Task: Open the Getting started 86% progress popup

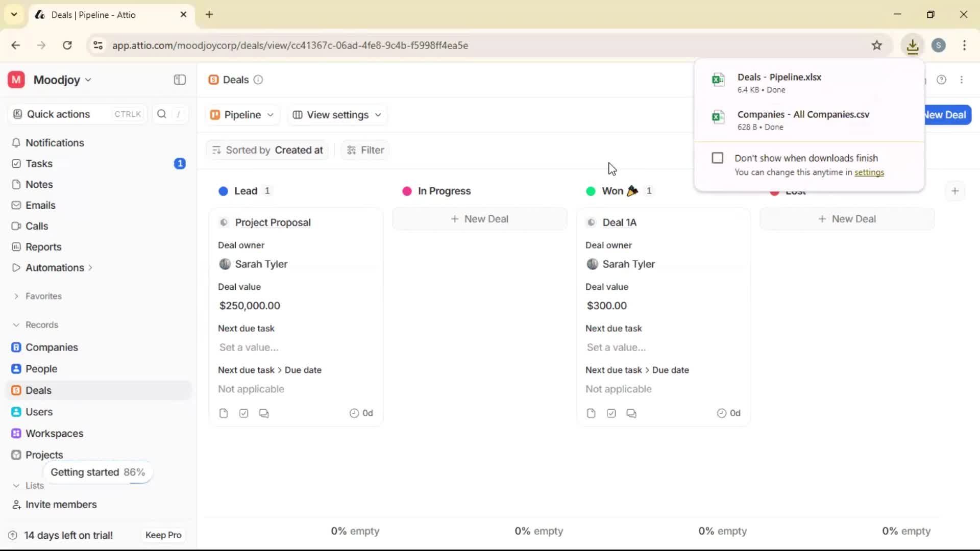Action: pos(98,472)
